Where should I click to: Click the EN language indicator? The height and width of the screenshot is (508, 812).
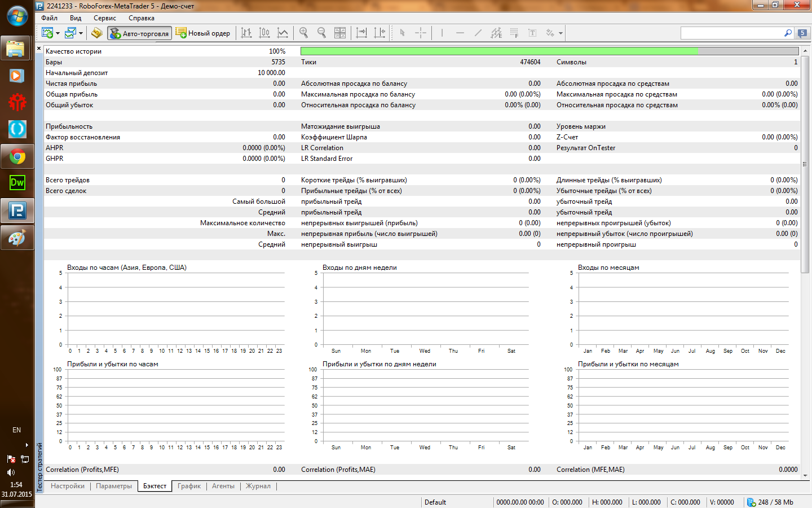[17, 430]
